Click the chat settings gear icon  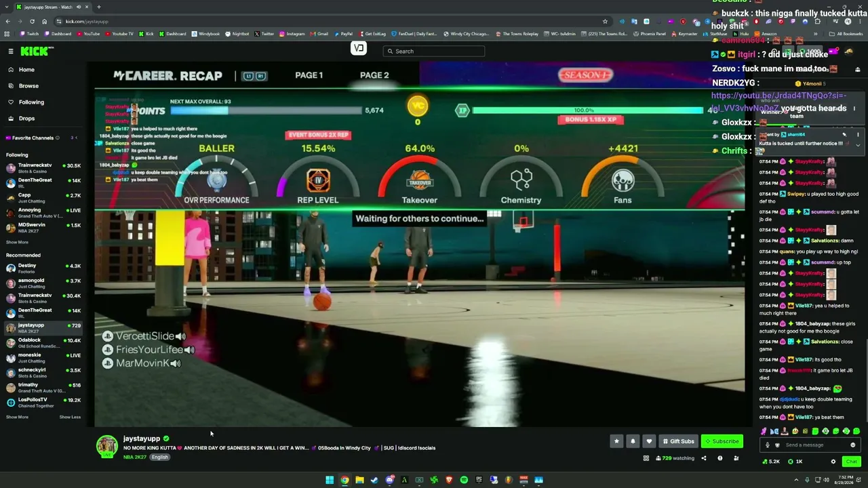pyautogui.click(x=833, y=462)
